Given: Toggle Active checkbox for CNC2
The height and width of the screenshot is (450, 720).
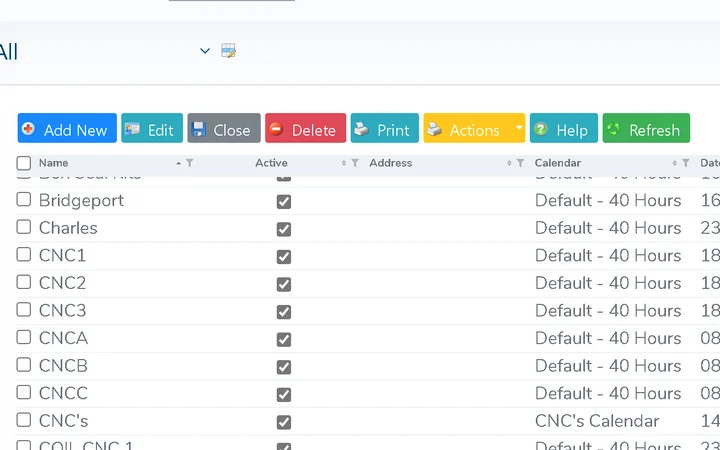Looking at the screenshot, I should click(x=284, y=284).
